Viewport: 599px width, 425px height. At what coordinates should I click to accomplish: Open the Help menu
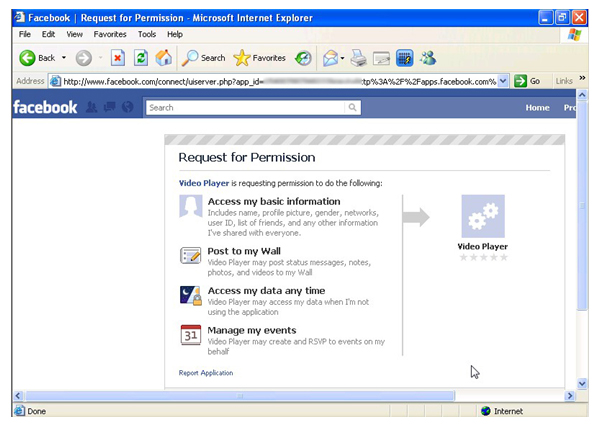click(x=175, y=34)
